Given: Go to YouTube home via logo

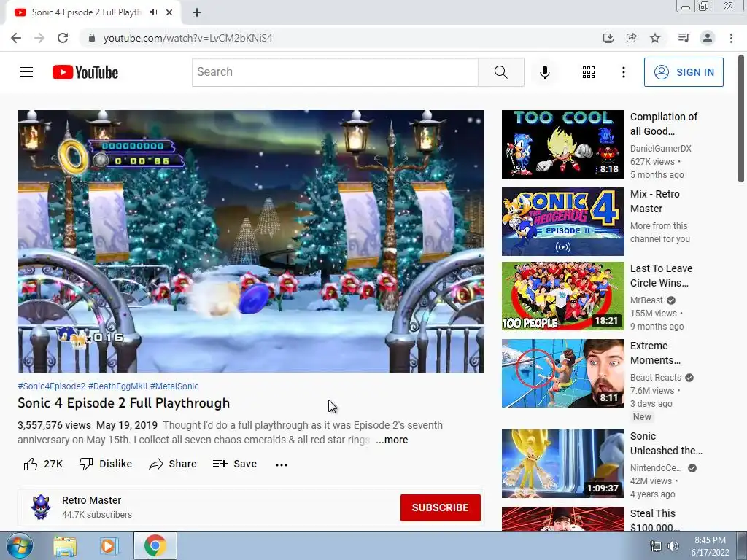Looking at the screenshot, I should click(85, 72).
